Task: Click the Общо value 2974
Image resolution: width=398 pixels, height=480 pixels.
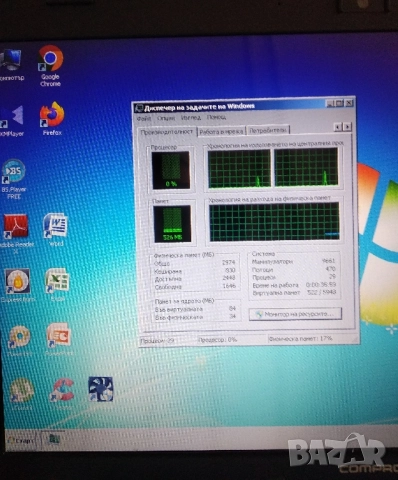Action: [x=228, y=262]
